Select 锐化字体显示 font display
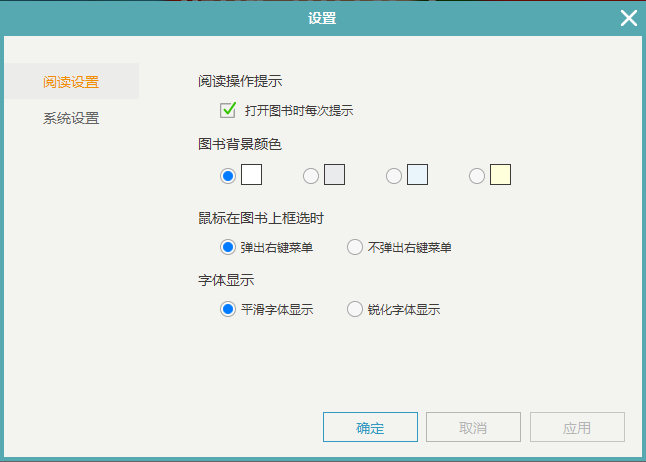646x462 pixels. pos(355,309)
